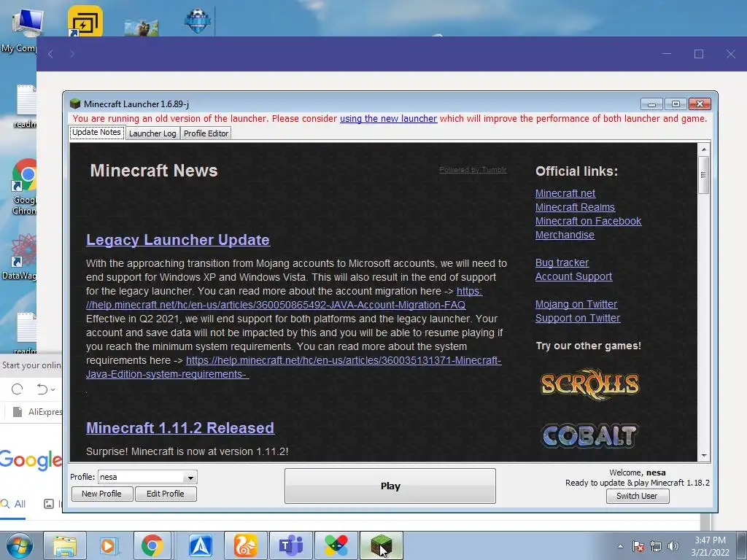The image size is (747, 560).
Task: Click the Windows Start orb
Action: pos(19,545)
